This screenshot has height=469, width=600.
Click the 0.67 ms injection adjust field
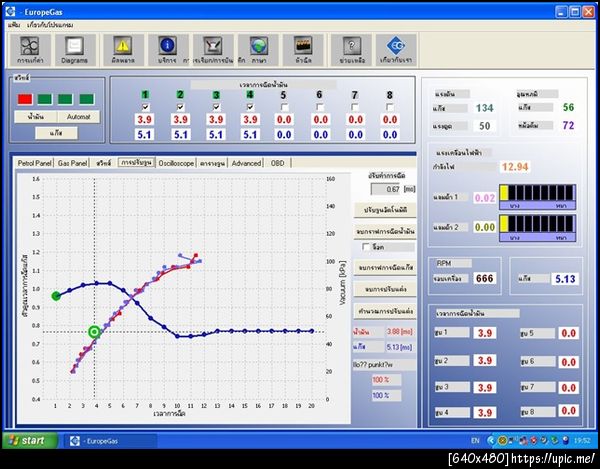click(x=386, y=189)
